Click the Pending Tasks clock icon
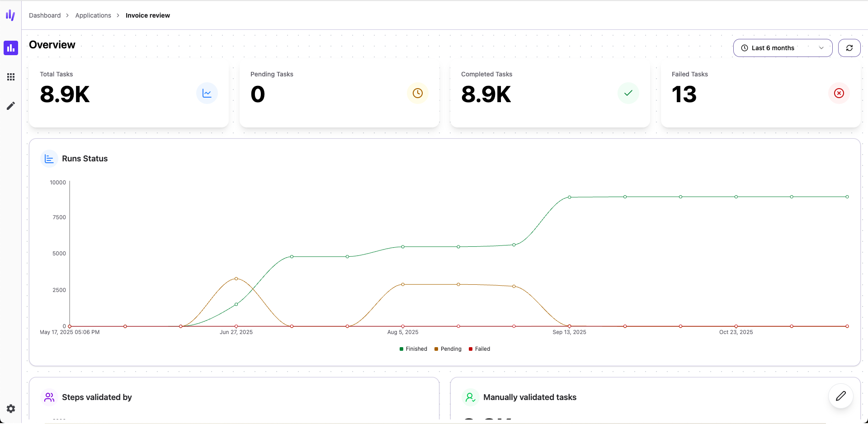 tap(417, 93)
